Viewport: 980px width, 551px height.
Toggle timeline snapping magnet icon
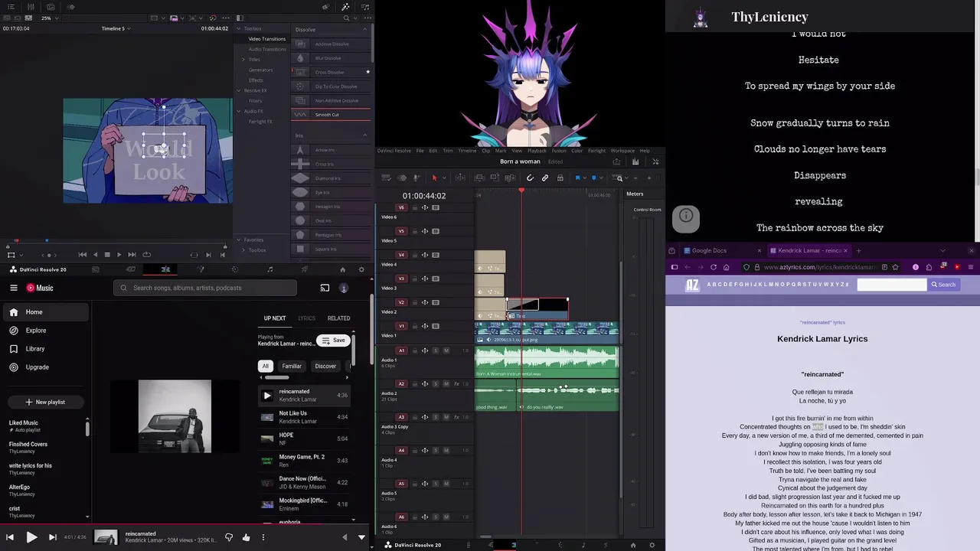click(530, 178)
